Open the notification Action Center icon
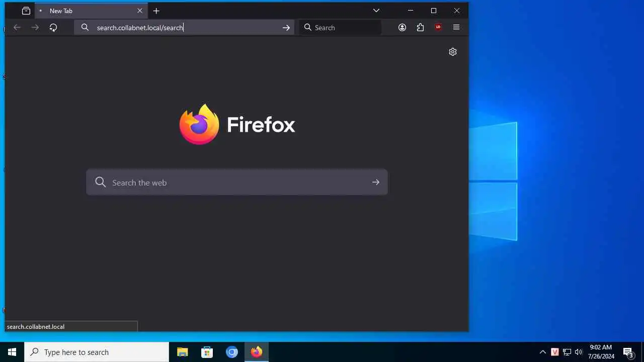 [x=628, y=352]
